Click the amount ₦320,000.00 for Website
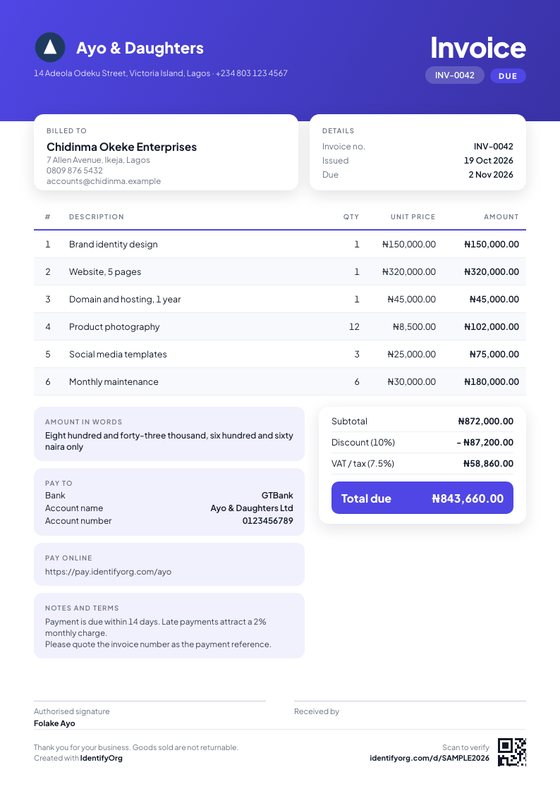The width and height of the screenshot is (560, 791). point(491,272)
